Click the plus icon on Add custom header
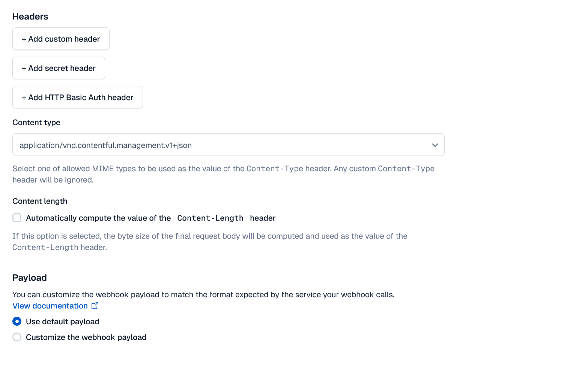This screenshot has width=588, height=367. point(23,39)
